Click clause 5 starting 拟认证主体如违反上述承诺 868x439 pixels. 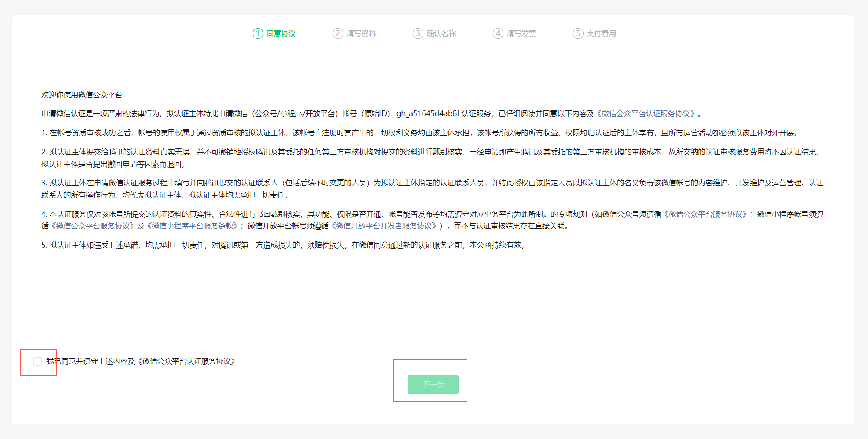pos(284,245)
